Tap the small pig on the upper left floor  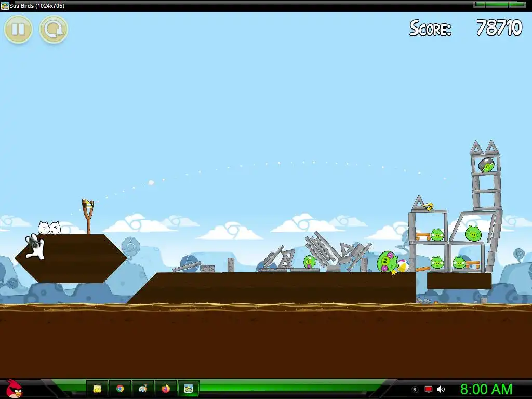click(437, 234)
